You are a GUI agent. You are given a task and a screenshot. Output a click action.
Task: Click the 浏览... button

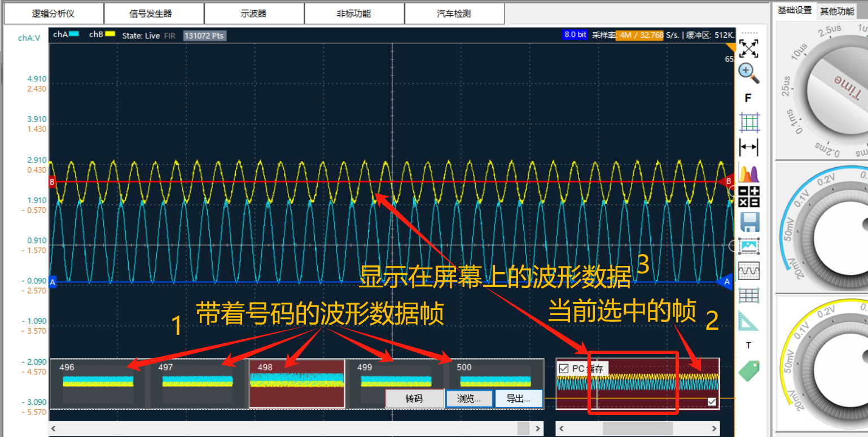point(469,399)
